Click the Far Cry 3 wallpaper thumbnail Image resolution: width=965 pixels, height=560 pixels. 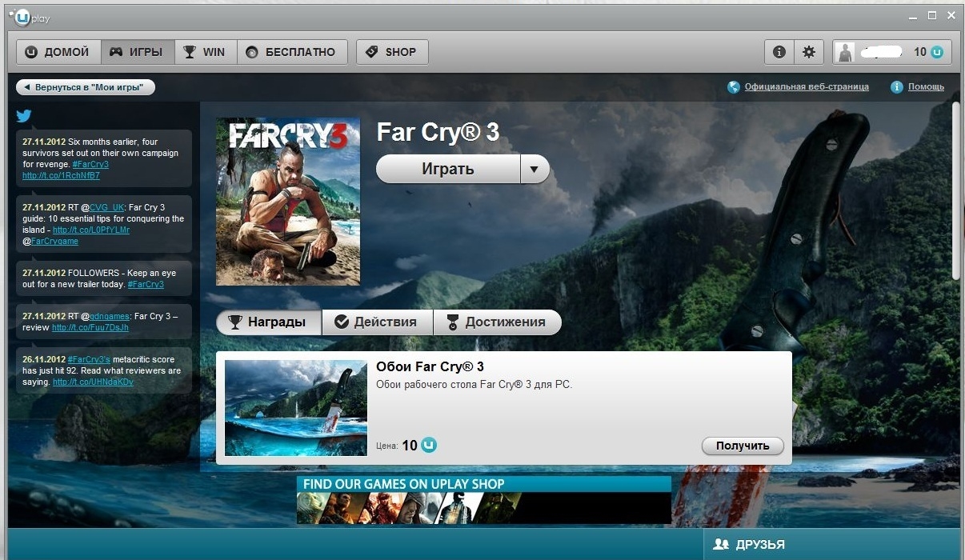click(296, 408)
